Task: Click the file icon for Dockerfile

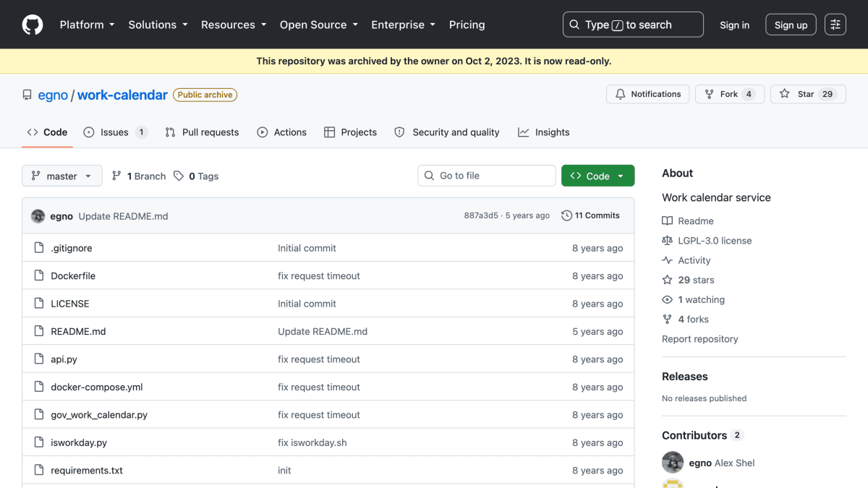Action: pos(39,275)
